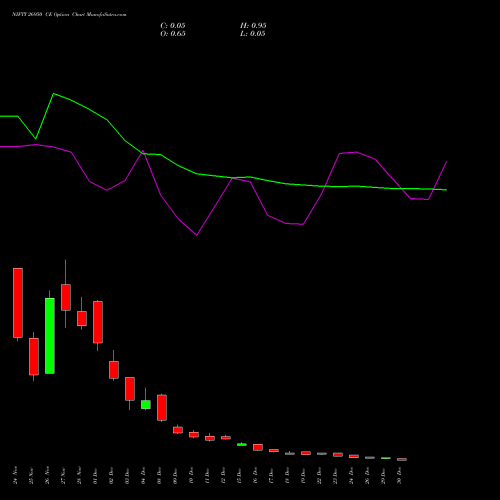Click the red candle for 01 Dec

click(98, 322)
